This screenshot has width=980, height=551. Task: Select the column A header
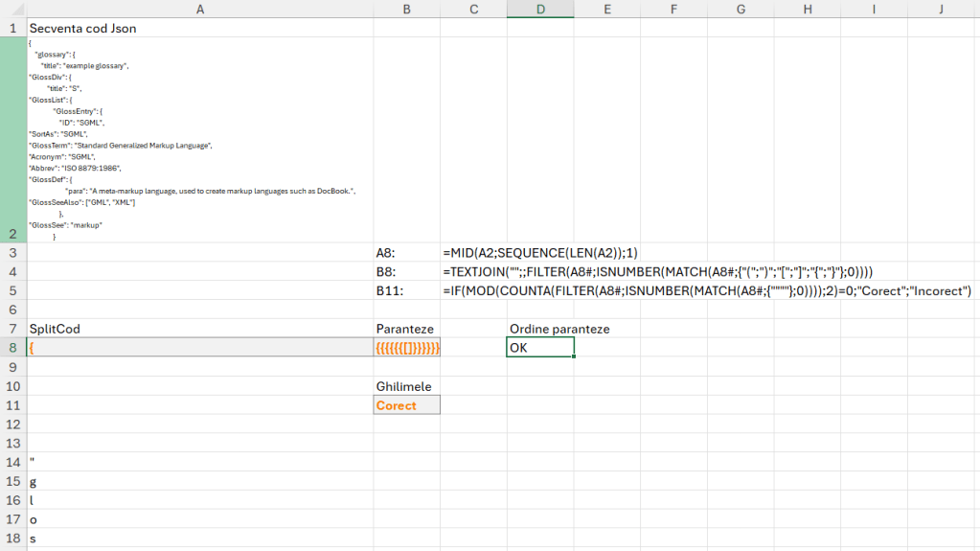199,9
